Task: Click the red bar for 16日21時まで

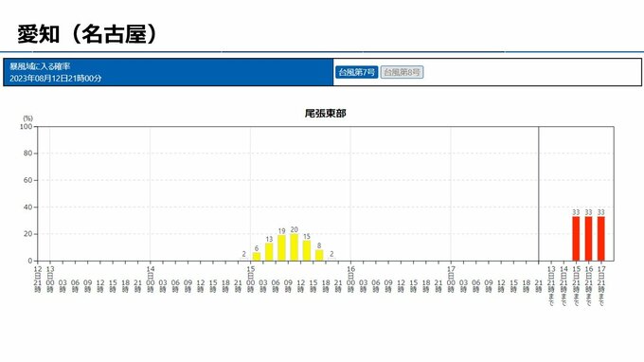Action: click(588, 239)
